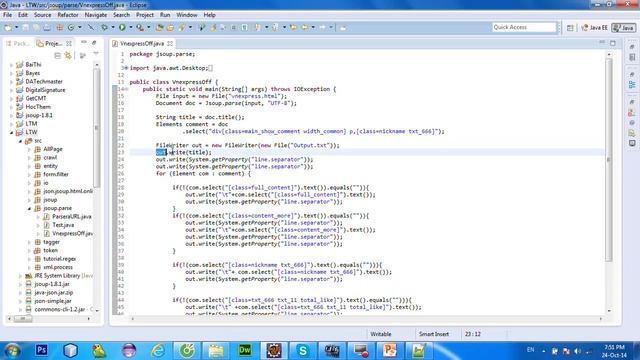The width and height of the screenshot is (640, 360).
Task: Click the Windows Start button
Action: pos(12,351)
